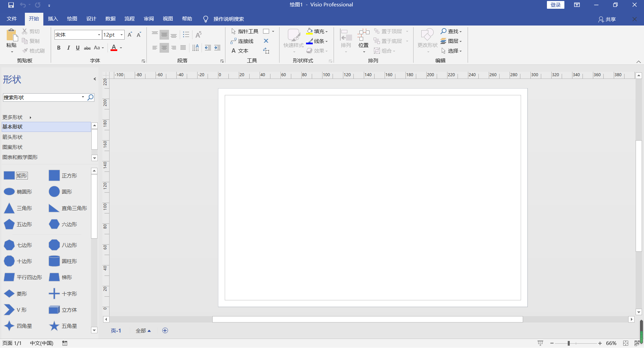Search shapes magnifier icon
Image resolution: width=644 pixels, height=348 pixels.
pyautogui.click(x=90, y=97)
